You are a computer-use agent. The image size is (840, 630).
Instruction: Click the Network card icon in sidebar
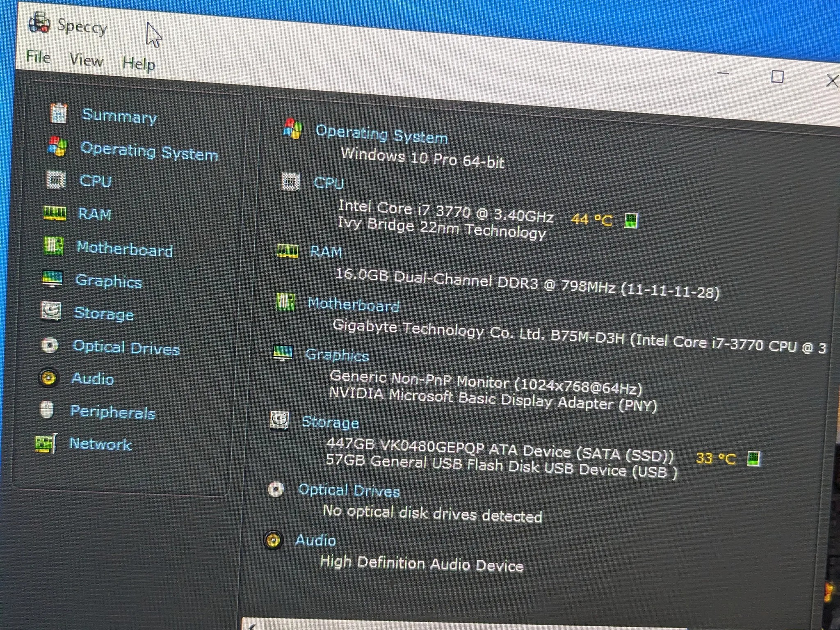46,443
